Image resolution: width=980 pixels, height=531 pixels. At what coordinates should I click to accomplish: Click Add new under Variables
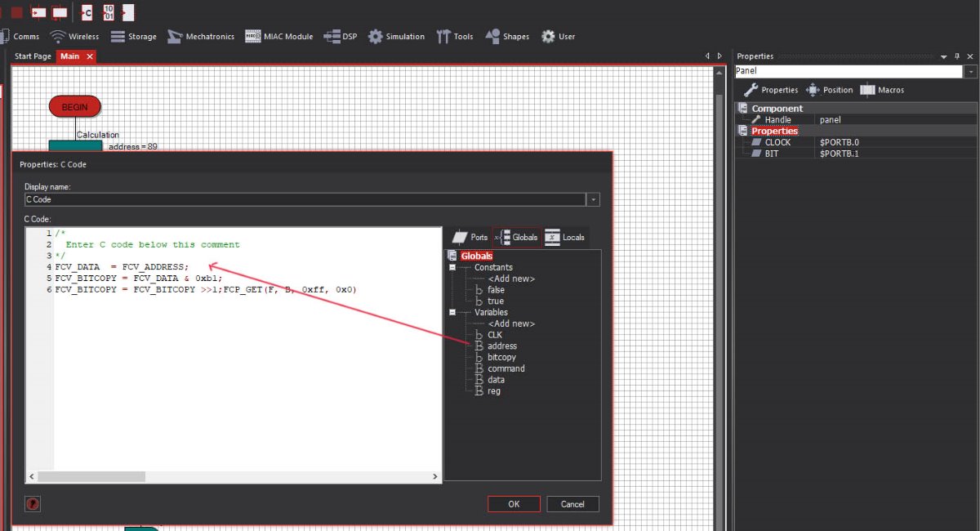tap(511, 324)
